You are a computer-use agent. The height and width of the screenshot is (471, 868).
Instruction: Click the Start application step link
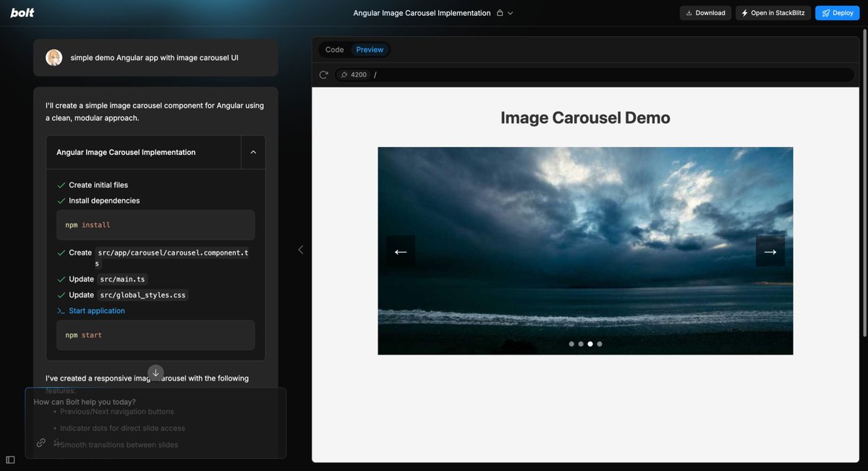coord(97,311)
